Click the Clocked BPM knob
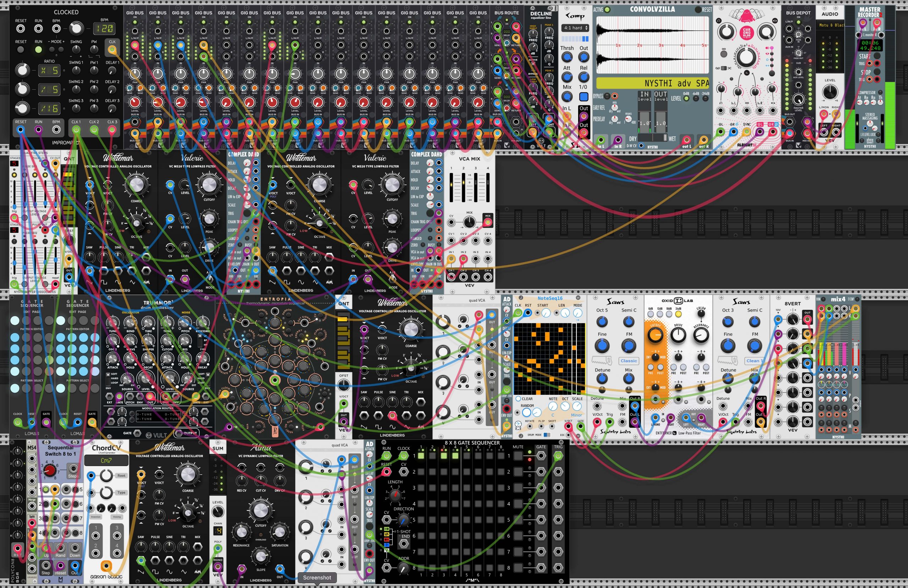 tap(76, 28)
